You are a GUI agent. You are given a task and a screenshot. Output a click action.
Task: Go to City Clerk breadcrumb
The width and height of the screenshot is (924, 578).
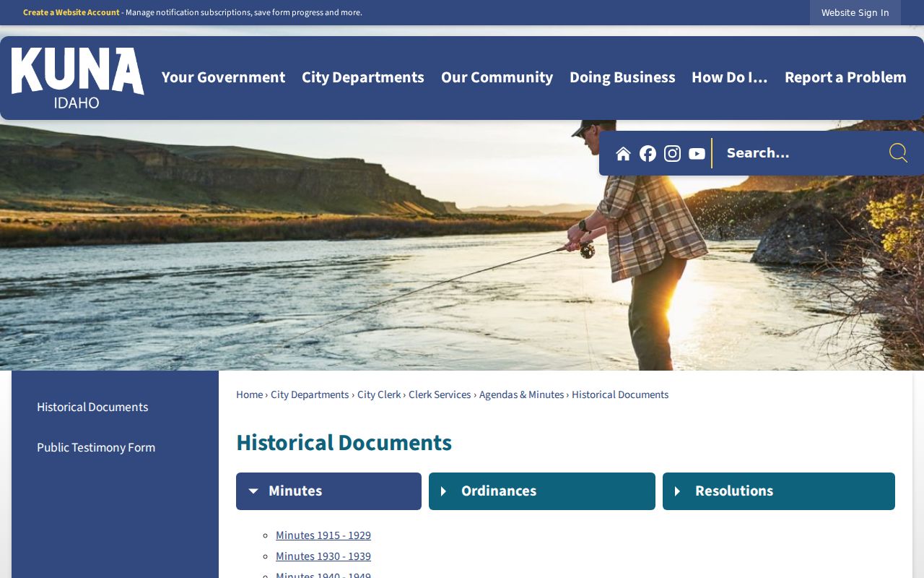tap(379, 395)
